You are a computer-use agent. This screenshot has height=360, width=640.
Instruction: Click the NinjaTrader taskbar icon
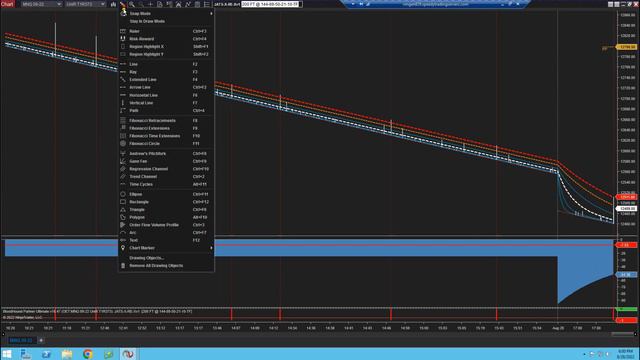pyautogui.click(x=128, y=354)
